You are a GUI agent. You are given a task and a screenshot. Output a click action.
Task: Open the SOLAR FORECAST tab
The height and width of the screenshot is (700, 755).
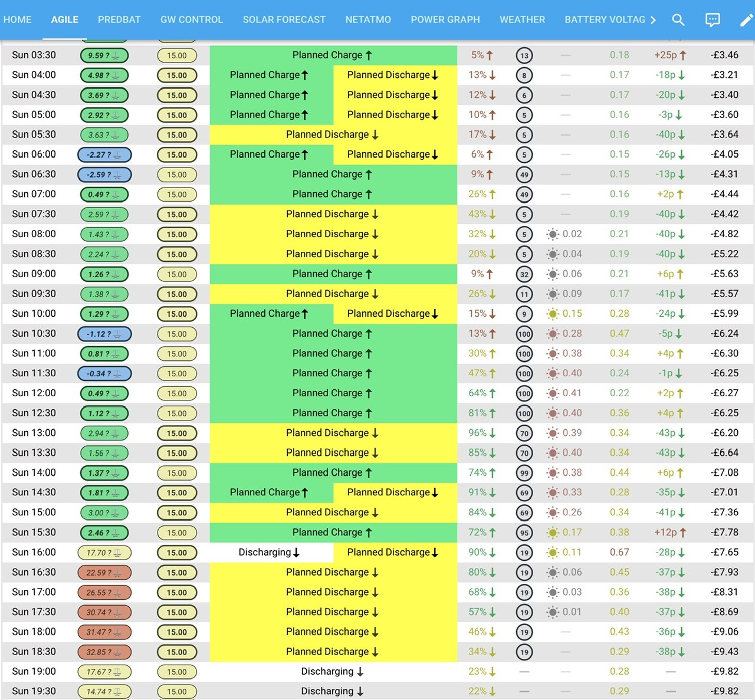(284, 19)
